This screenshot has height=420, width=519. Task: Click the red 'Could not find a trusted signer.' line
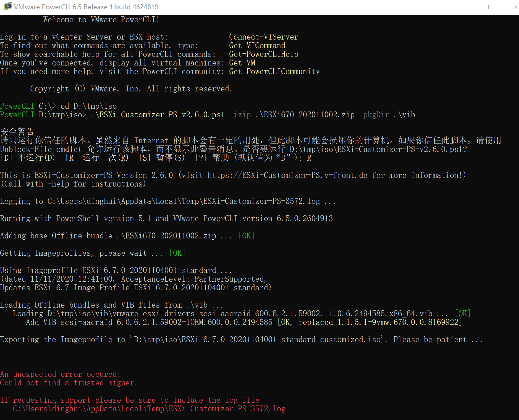click(68, 383)
